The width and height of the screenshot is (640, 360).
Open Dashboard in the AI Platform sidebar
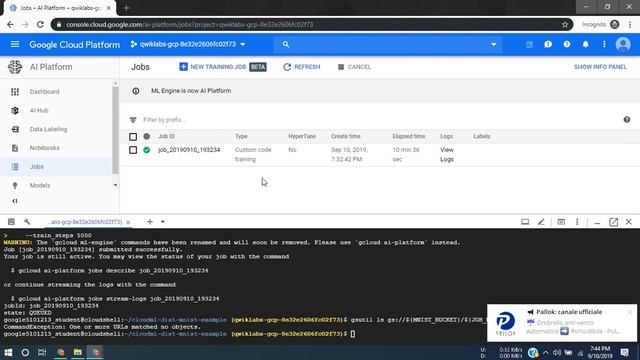(x=44, y=92)
